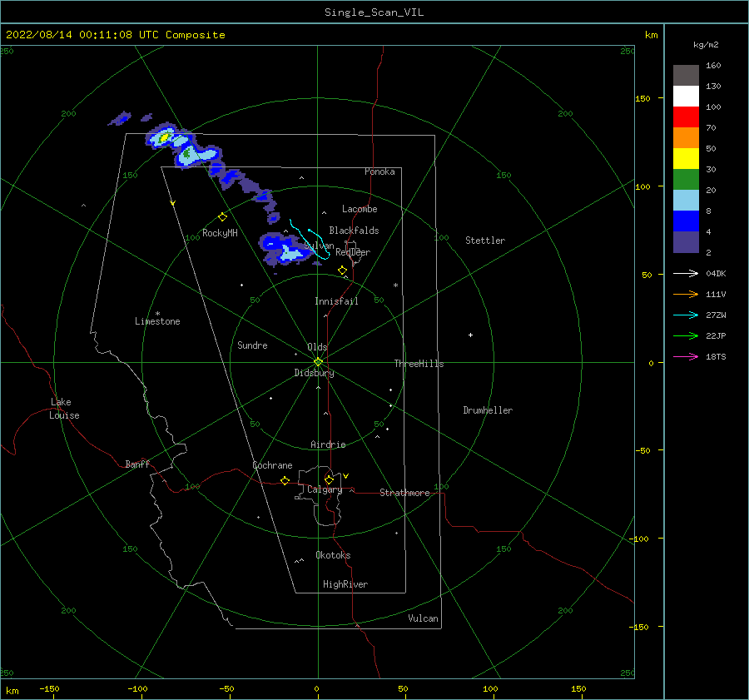Click the Drumheller town label
Viewport: 749px width, 700px height.
click(488, 410)
